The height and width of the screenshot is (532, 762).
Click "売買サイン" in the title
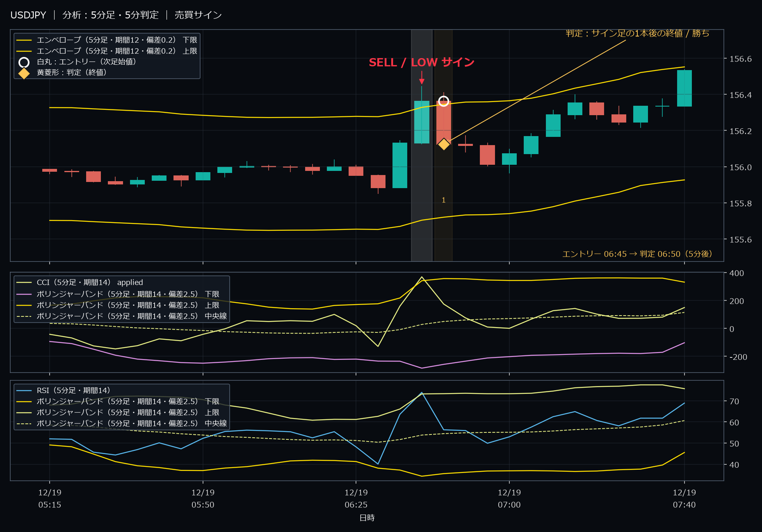coord(198,15)
